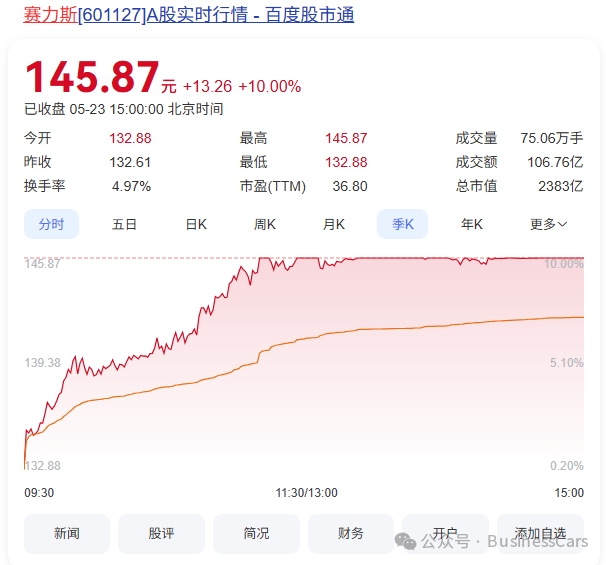Image resolution: width=606 pixels, height=565 pixels.
Task: Click the current price 145.87
Action: click(x=92, y=77)
